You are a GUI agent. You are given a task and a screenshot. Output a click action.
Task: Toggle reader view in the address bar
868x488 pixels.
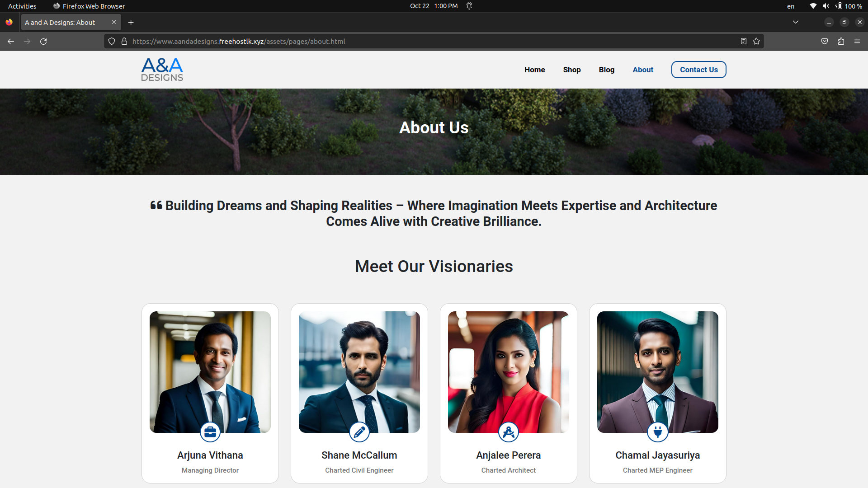[x=743, y=41]
